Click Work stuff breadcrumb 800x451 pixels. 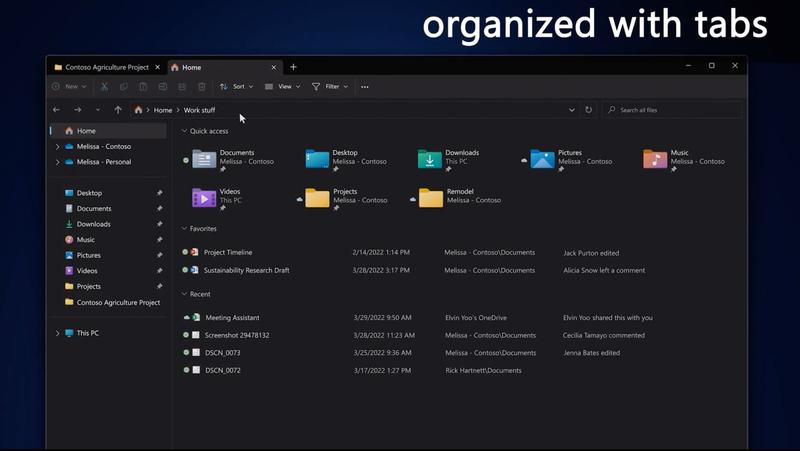click(x=199, y=110)
